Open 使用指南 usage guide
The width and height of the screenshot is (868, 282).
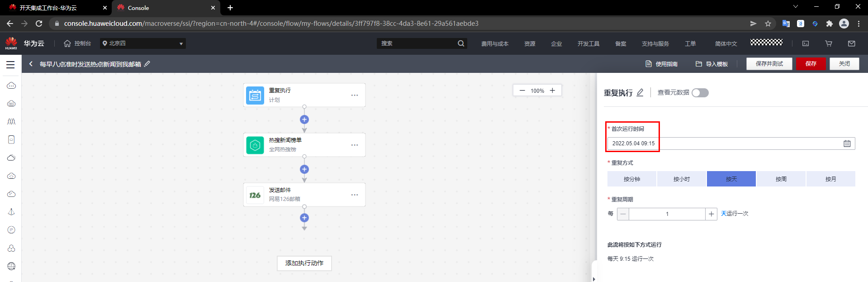[x=662, y=64]
